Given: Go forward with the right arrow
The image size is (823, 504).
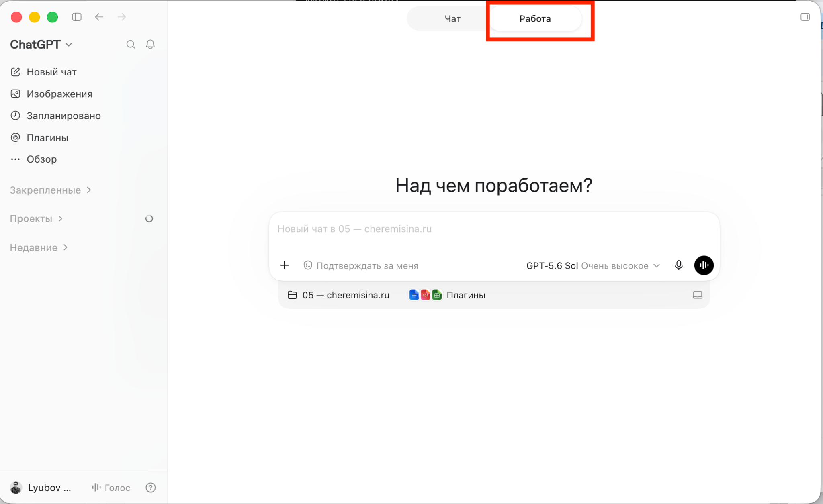Looking at the screenshot, I should pos(122,17).
